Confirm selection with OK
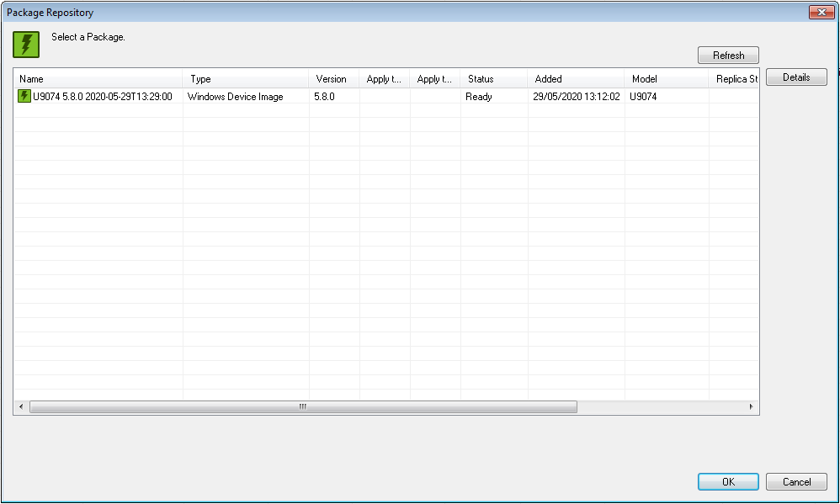The width and height of the screenshot is (840, 504). point(728,481)
